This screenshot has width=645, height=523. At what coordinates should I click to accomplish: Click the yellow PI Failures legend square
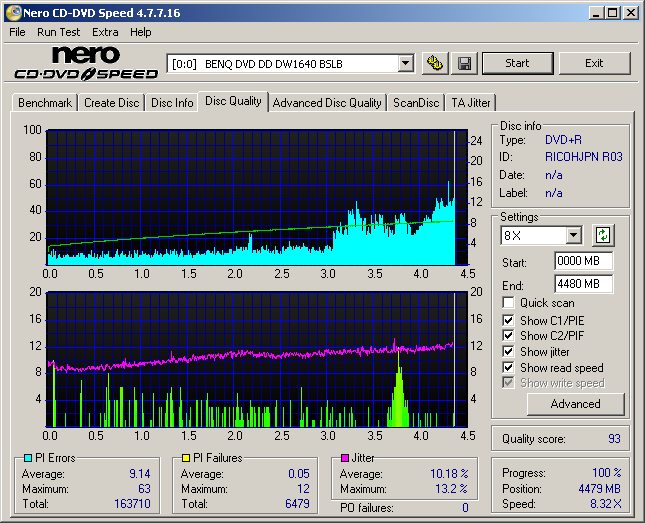click(x=186, y=458)
